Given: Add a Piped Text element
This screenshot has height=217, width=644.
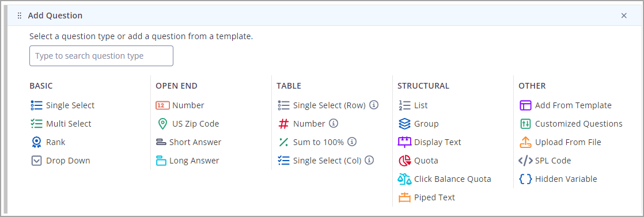Looking at the screenshot, I should (x=427, y=198).
